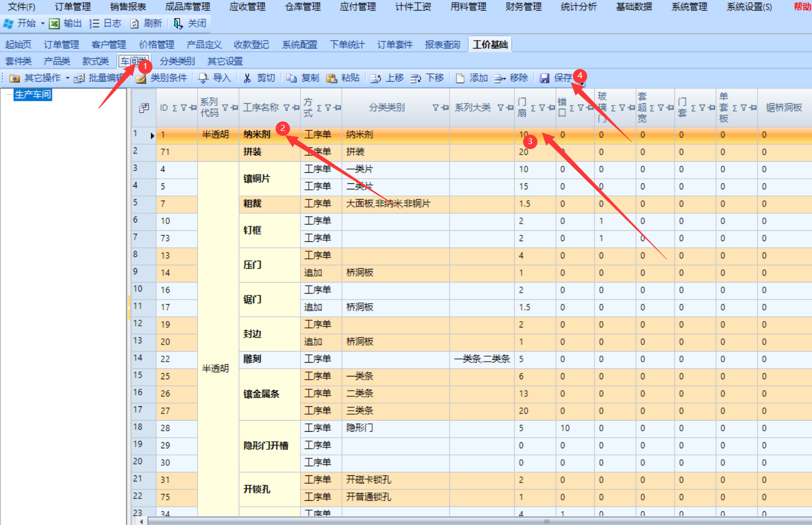Click the 移除 remove row icon
Viewport: 812px width, 525px height.
(500, 78)
